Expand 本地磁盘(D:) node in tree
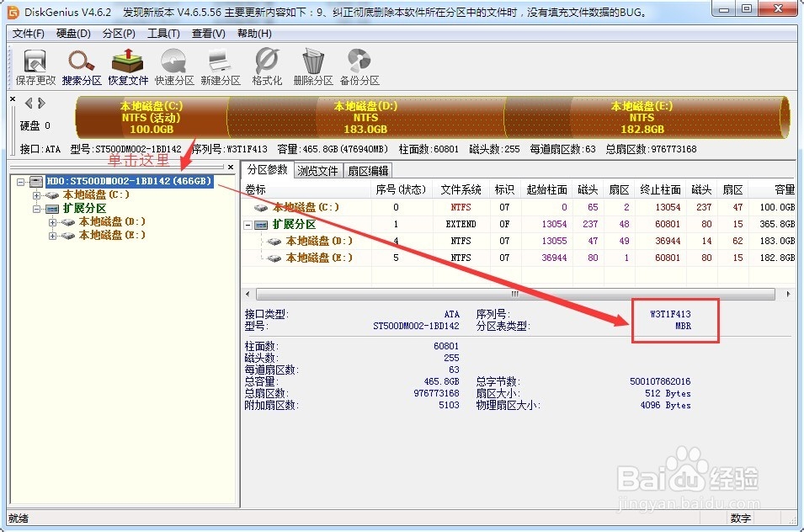The image size is (804, 532). coord(52,222)
